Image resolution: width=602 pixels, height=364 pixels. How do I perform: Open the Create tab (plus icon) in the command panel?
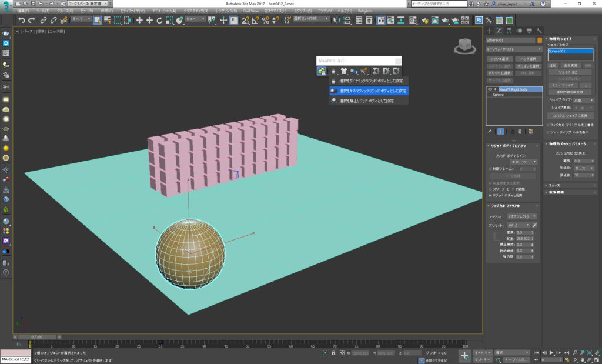pos(490,31)
